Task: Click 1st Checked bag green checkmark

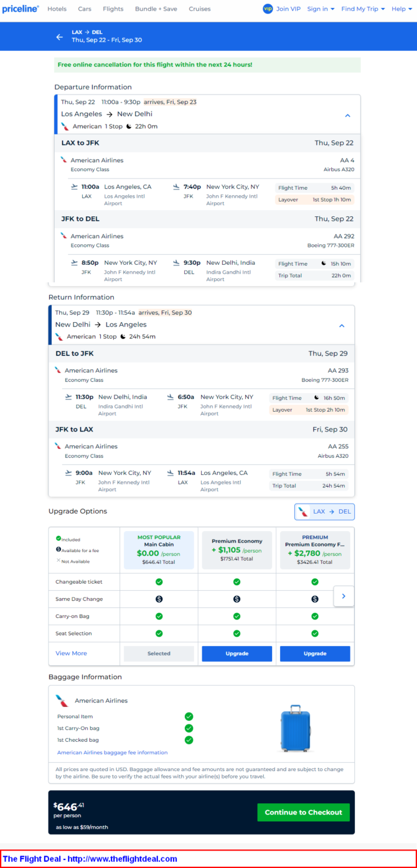Action: [189, 740]
